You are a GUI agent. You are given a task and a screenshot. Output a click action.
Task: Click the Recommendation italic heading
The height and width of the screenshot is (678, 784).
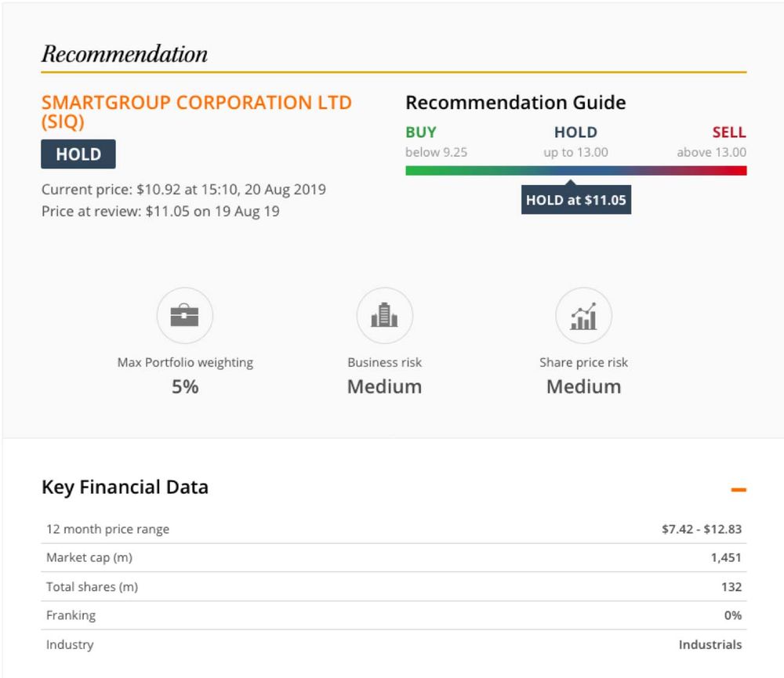124,54
